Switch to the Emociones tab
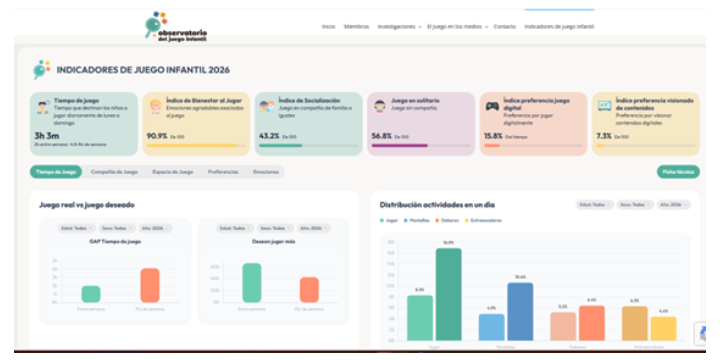 266,172
